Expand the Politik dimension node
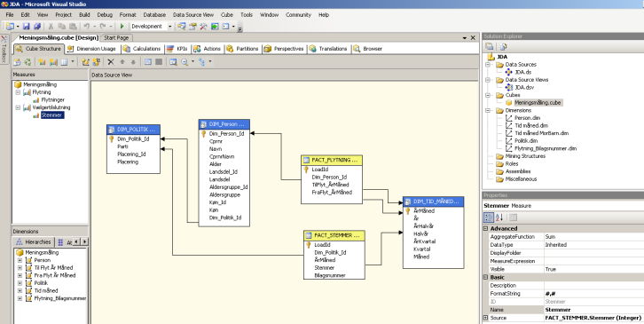This screenshot has height=324, width=644. 20,283
